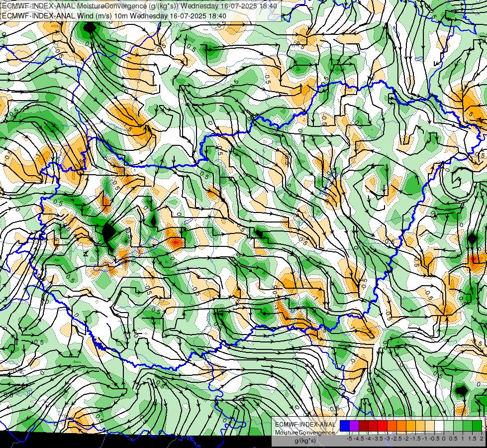Click legend tick value 2

click(x=482, y=439)
